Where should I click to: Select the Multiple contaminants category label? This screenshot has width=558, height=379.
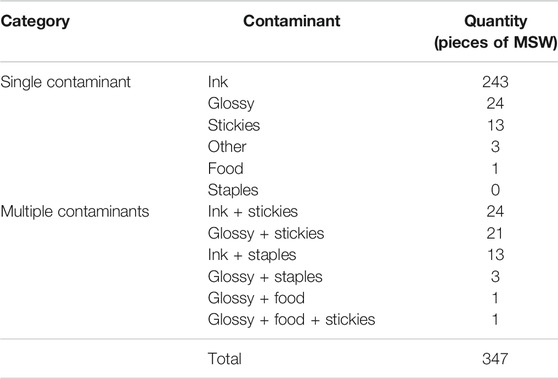tap(75, 211)
